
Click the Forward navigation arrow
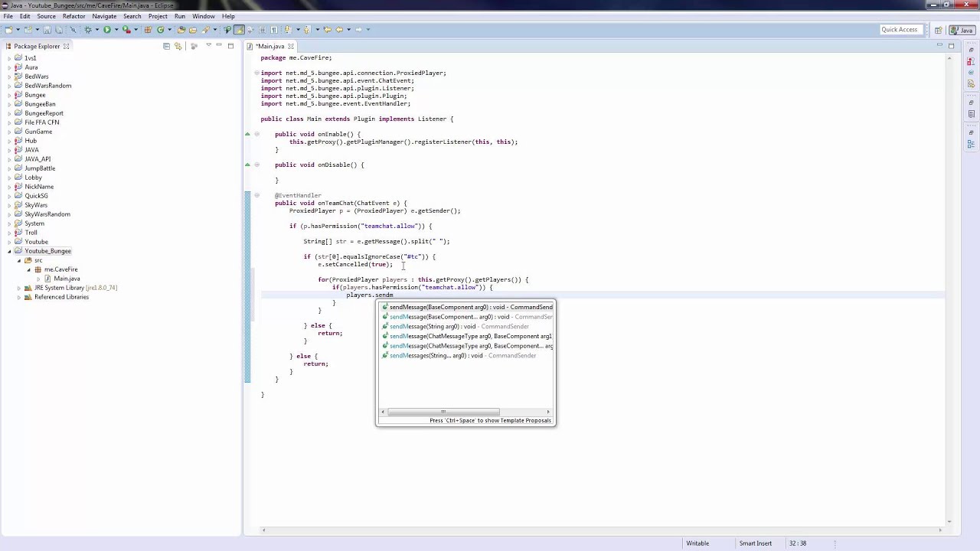pyautogui.click(x=358, y=30)
